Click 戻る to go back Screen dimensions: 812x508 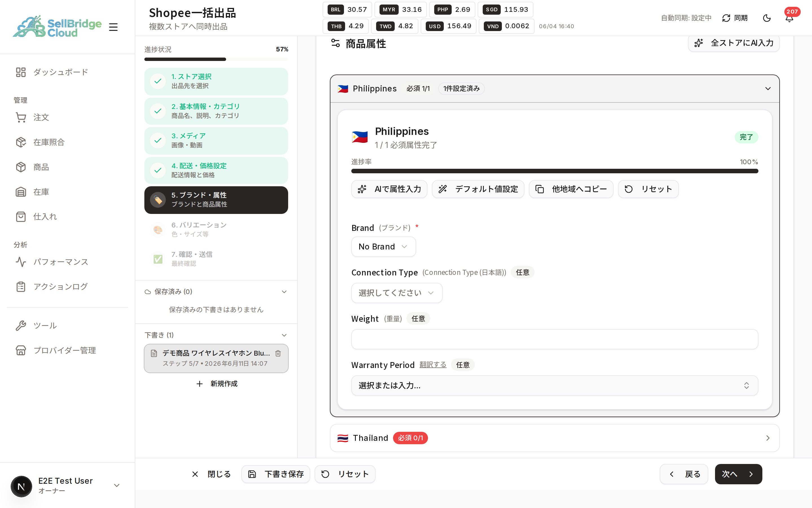[x=684, y=474]
